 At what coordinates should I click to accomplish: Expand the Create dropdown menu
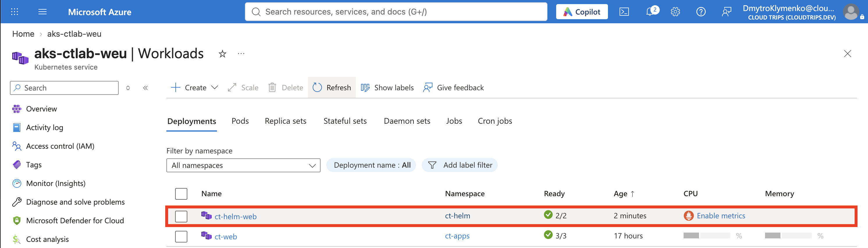click(194, 88)
